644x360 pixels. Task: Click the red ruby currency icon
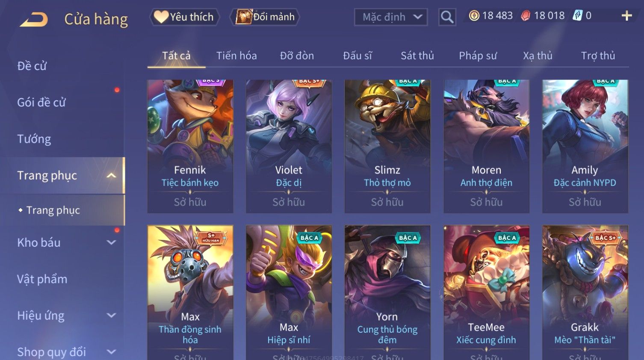(x=526, y=16)
